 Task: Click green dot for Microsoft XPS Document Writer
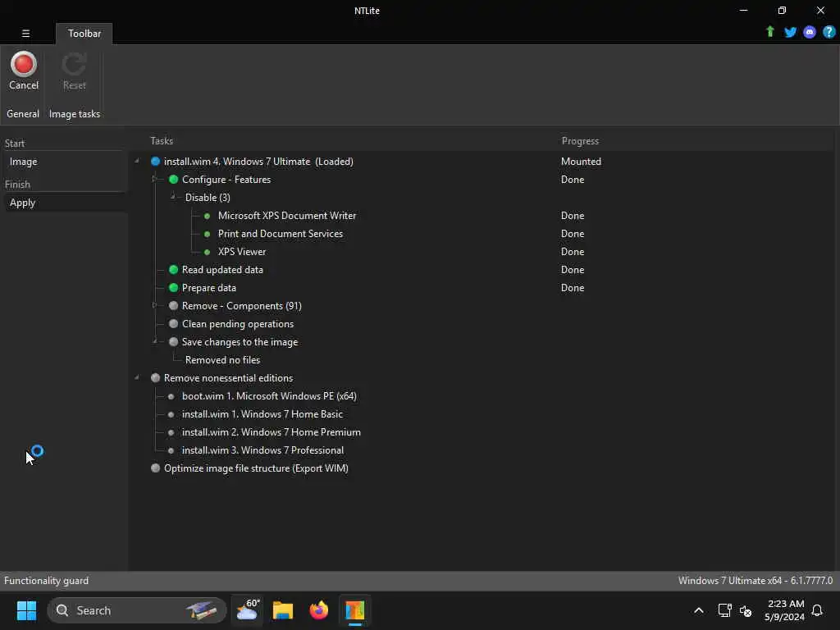pos(207,216)
